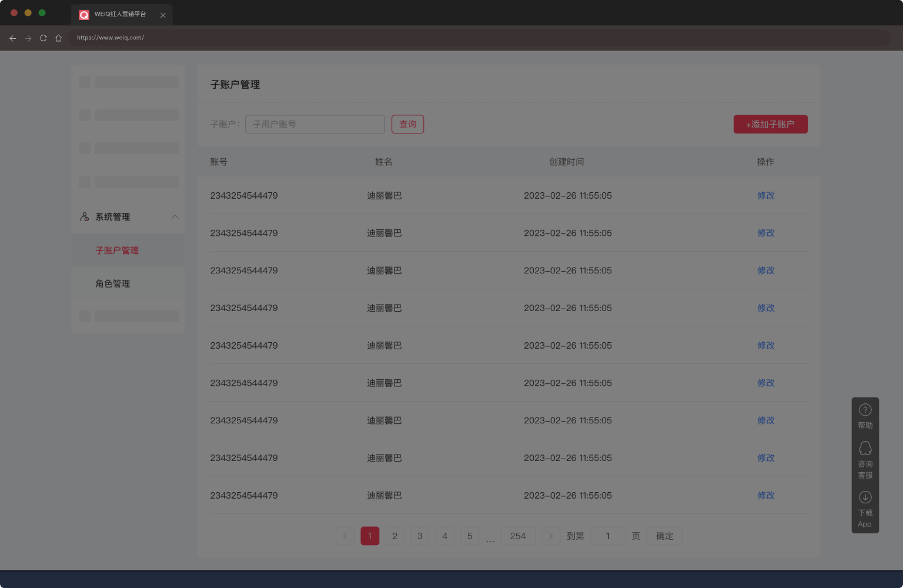Screen dimensions: 903x588
Task: Click the +添加子账户 button
Action: click(x=770, y=124)
